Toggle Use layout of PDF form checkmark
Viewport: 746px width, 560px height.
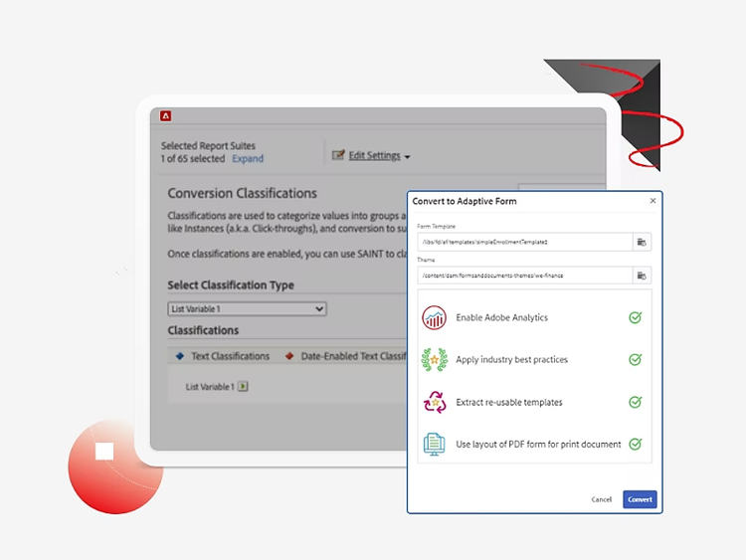(x=635, y=445)
